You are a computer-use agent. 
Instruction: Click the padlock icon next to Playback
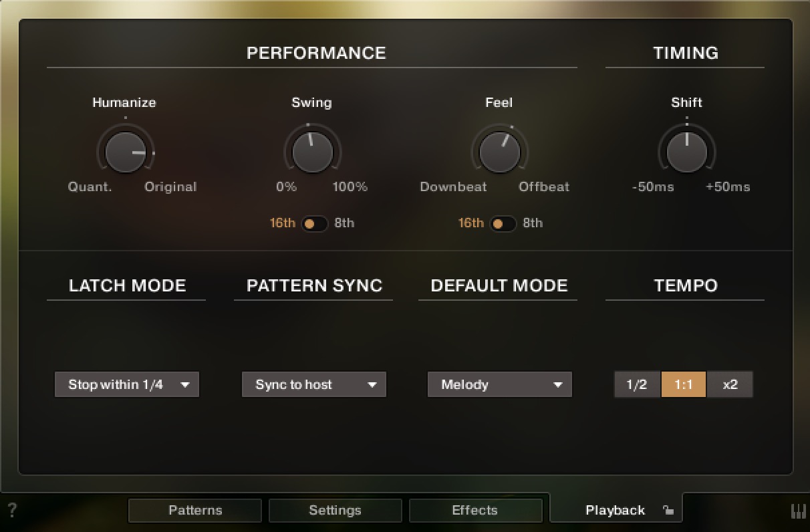668,509
